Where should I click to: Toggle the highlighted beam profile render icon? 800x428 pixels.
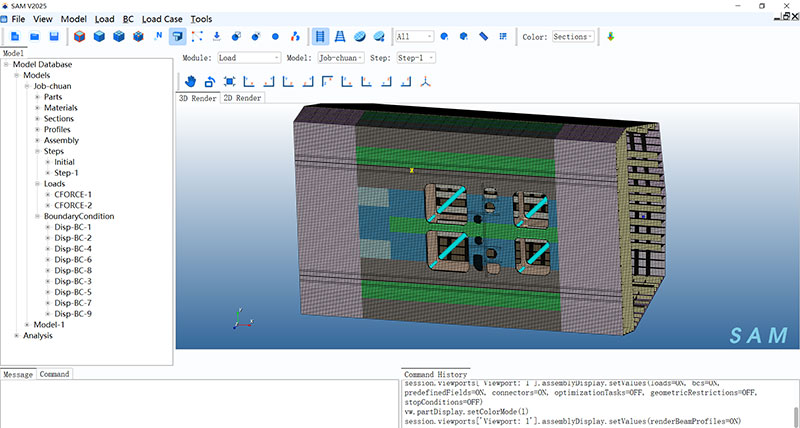178,37
